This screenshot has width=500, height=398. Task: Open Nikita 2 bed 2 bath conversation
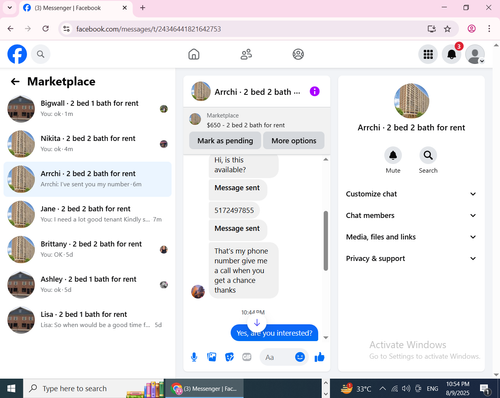tap(87, 144)
